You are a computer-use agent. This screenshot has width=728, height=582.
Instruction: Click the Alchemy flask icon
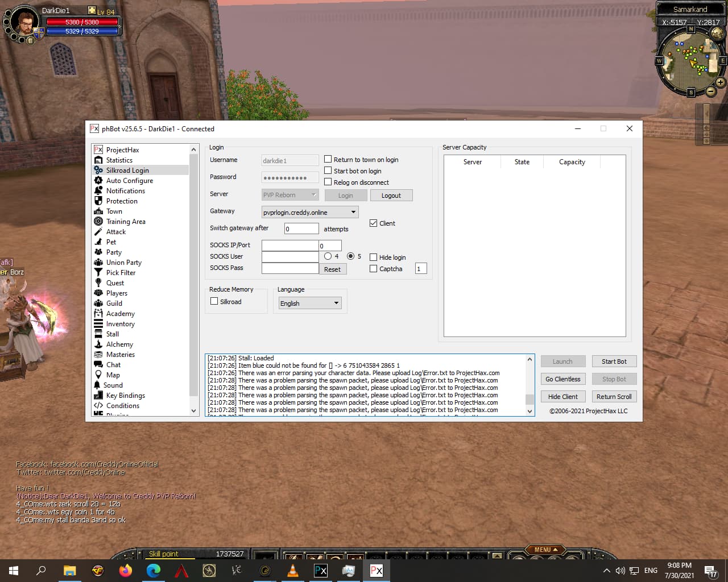pyautogui.click(x=98, y=344)
